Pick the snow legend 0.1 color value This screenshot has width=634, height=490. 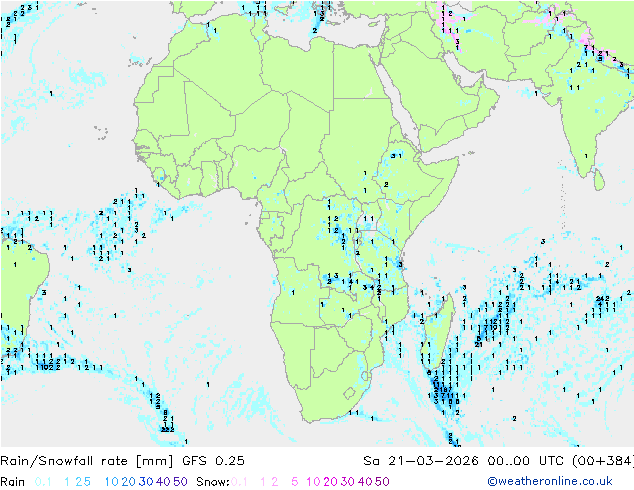pos(239,482)
